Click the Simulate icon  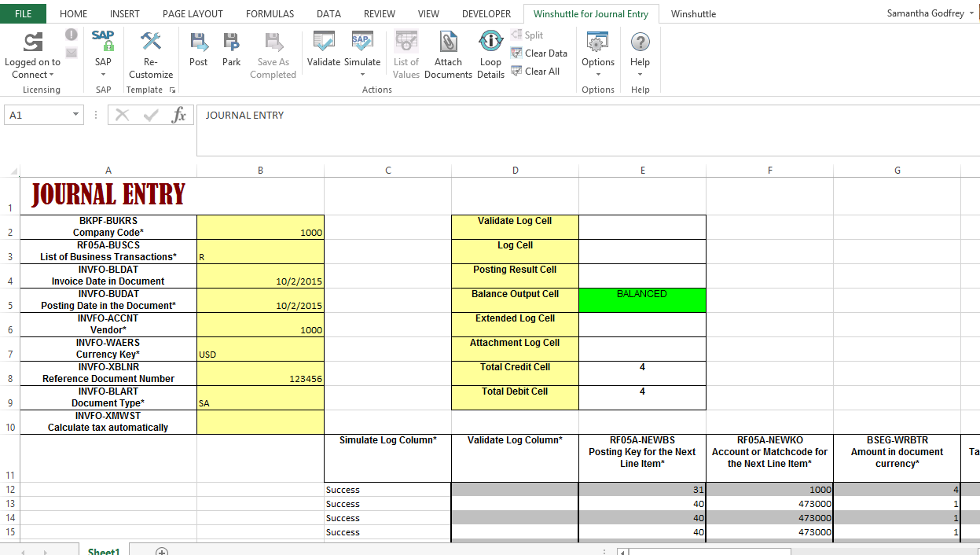point(362,42)
